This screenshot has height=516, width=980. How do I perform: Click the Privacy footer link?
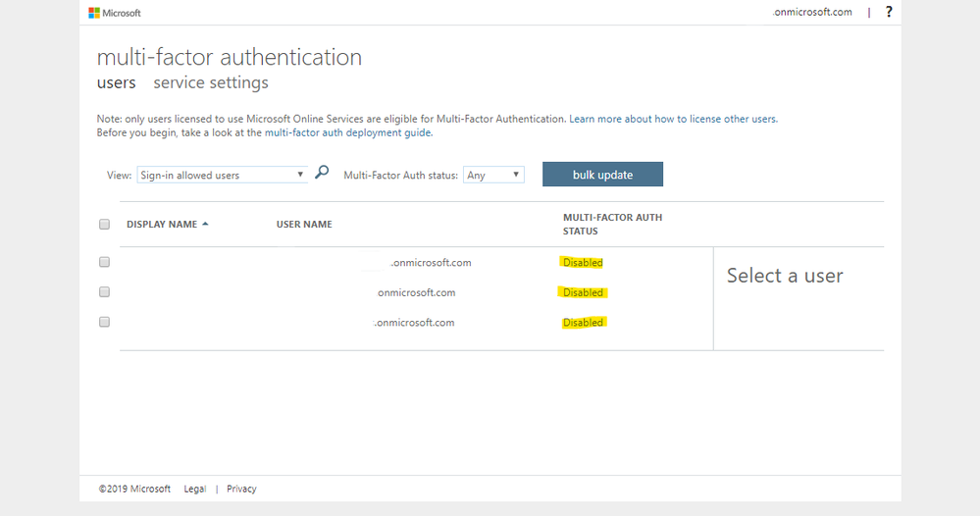pyautogui.click(x=241, y=489)
